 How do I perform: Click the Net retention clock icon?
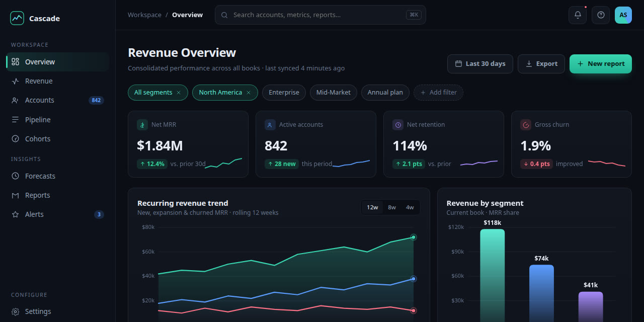point(398,125)
